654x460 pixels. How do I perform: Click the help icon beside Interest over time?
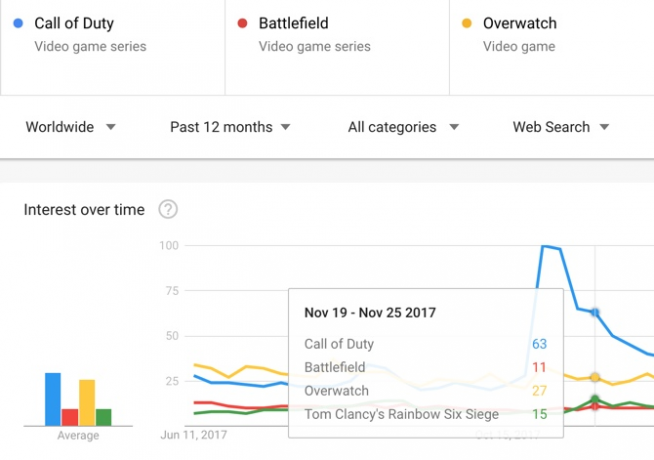(168, 209)
